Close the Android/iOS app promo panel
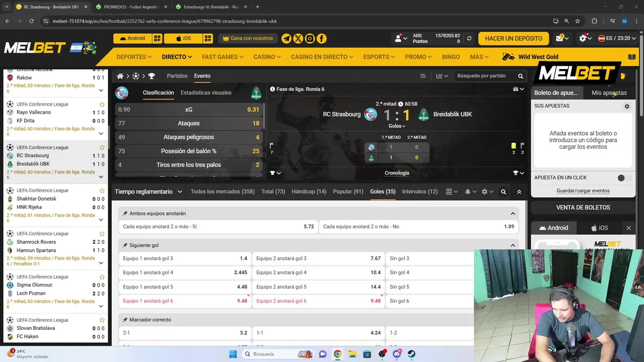The width and height of the screenshot is (644, 362). [x=628, y=228]
